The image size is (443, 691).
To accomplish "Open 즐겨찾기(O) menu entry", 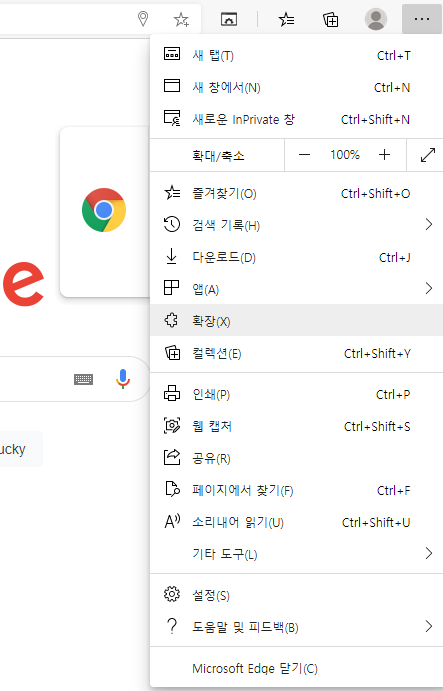I will 296,193.
